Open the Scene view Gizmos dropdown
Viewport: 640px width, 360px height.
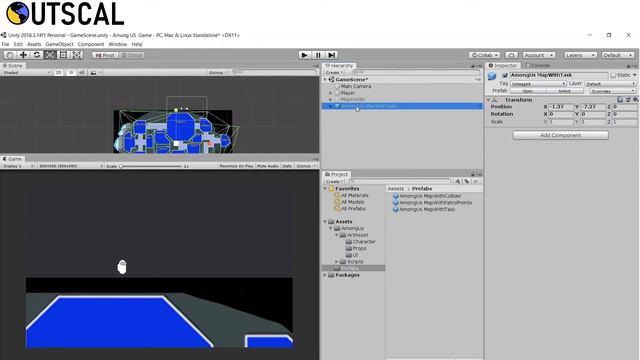tap(218, 72)
